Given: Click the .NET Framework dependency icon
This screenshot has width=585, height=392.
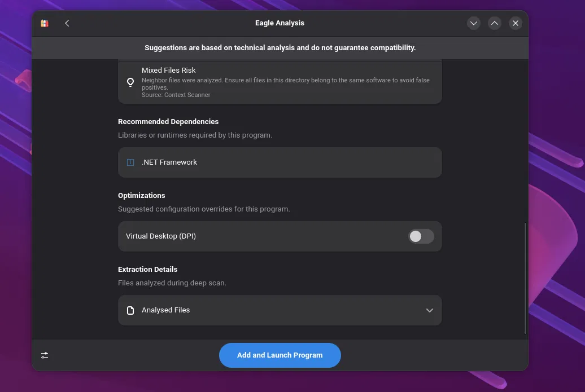Looking at the screenshot, I should 130,162.
